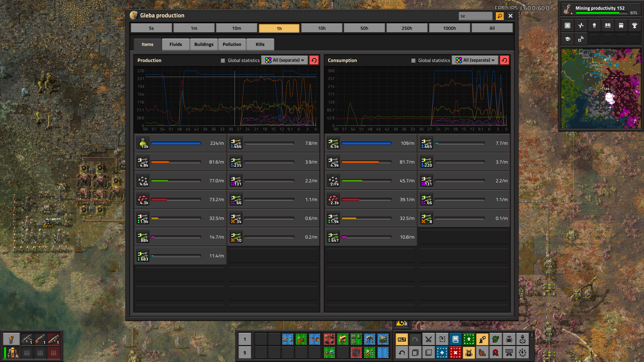
Task: Select the spidertron remote spider icon
Action: [509, 339]
